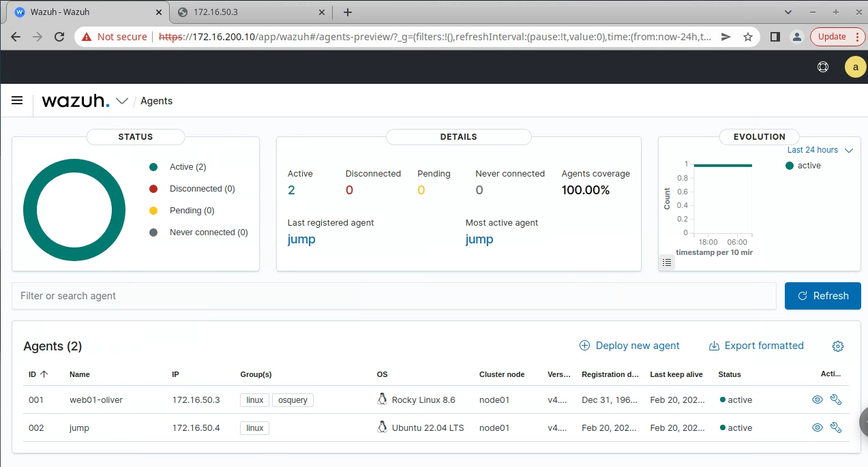The image size is (868, 467).
Task: Click the Disconnected count 0
Action: point(349,190)
